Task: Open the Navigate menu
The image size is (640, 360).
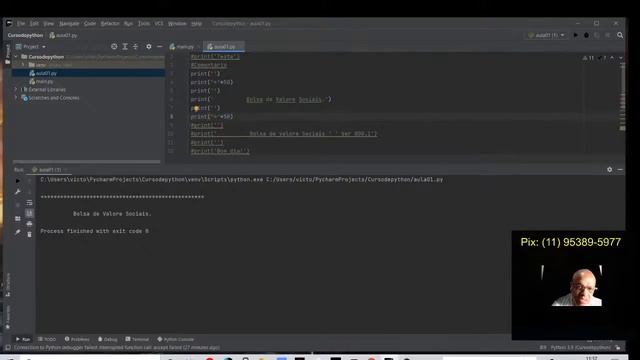Action: (69, 24)
